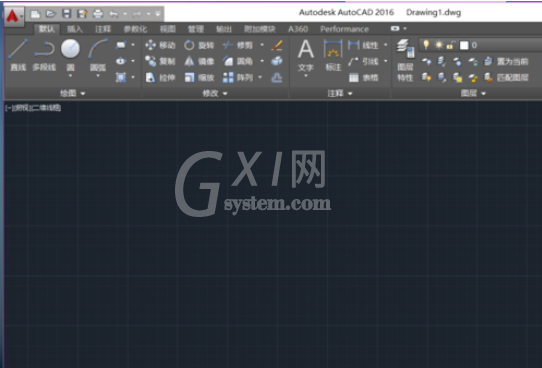Select the Ellipse tool icon in draw panel
This screenshot has height=368, width=542.
[x=121, y=61]
